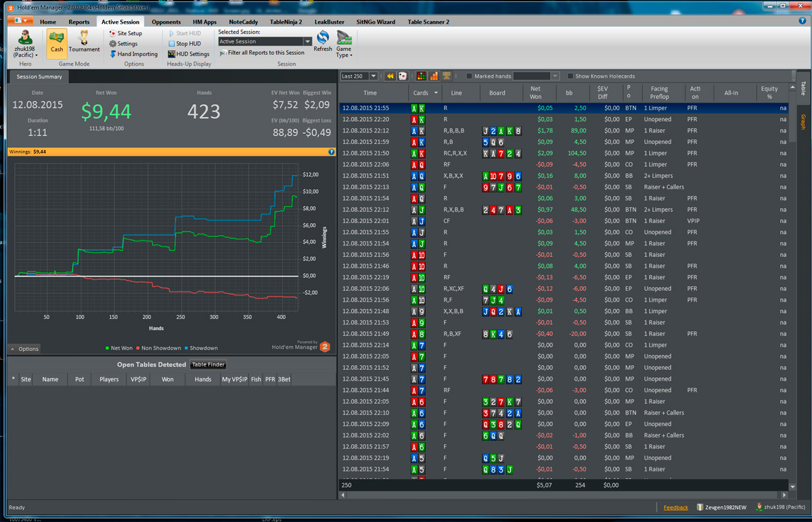Open the Selected Session dropdown
812x522 pixels.
tap(307, 41)
